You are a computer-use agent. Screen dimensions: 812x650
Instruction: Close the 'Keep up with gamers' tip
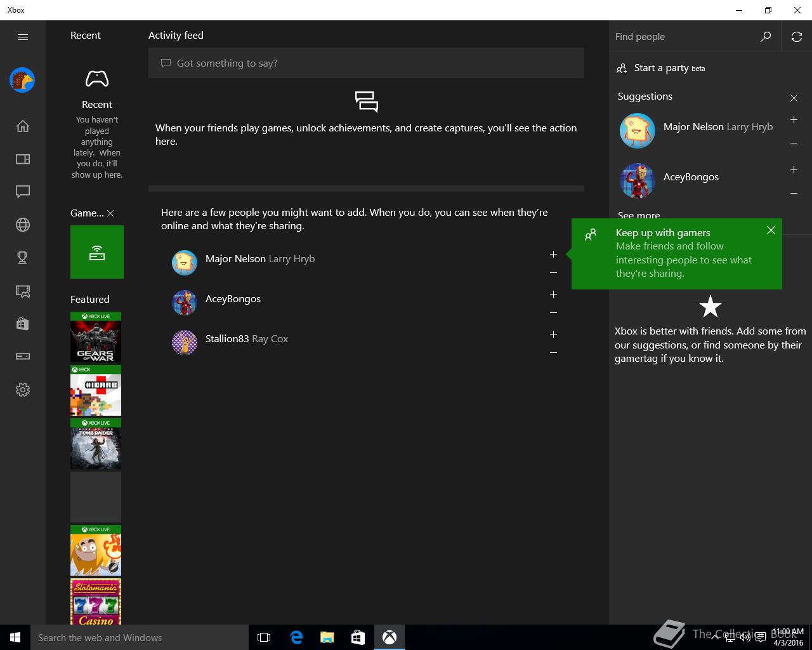point(771,230)
